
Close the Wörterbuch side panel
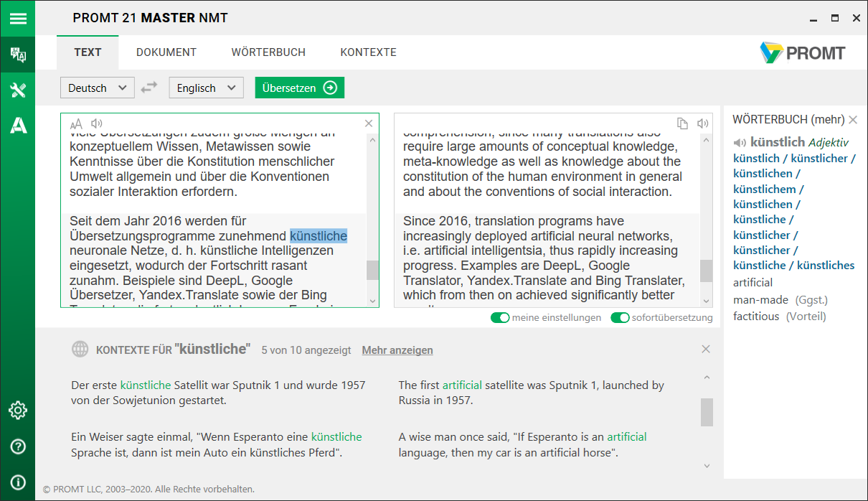point(853,120)
